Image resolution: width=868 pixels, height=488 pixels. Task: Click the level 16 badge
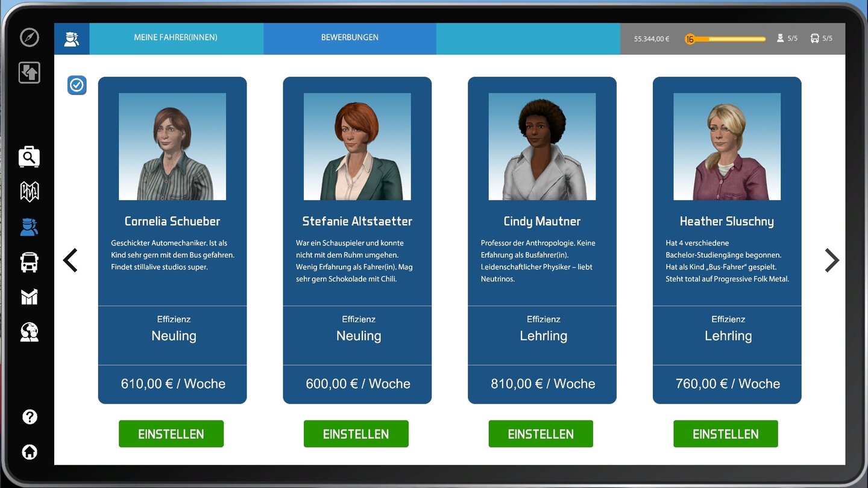pyautogui.click(x=690, y=39)
